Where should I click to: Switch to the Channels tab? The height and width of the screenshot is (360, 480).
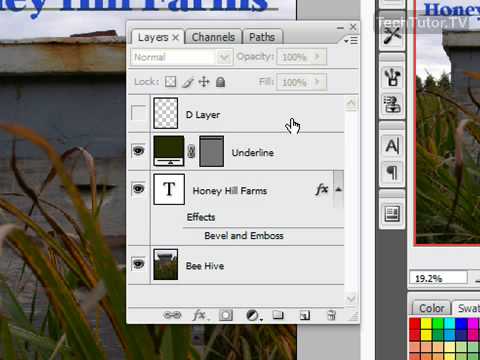click(x=213, y=37)
